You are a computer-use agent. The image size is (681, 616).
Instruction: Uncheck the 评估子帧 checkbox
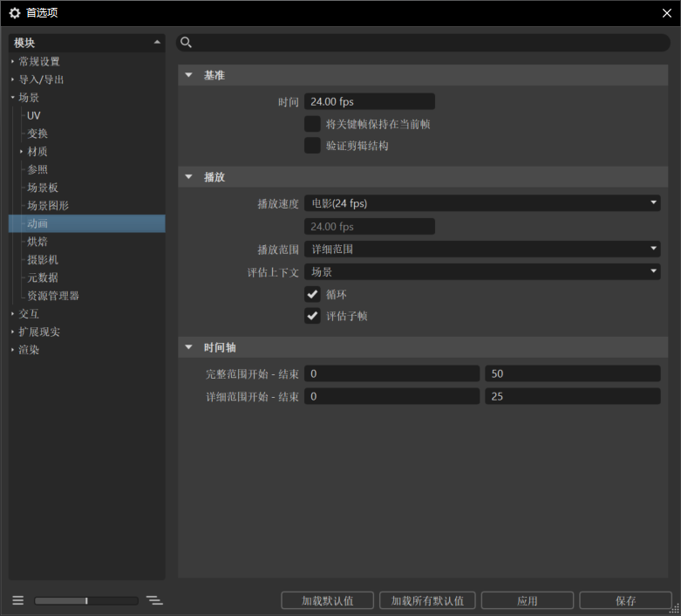tap(312, 316)
